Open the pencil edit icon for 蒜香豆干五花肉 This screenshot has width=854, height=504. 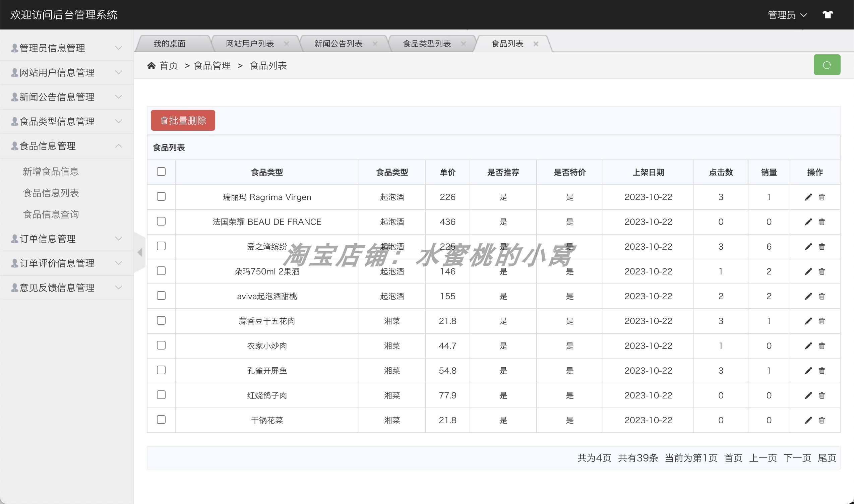point(808,321)
